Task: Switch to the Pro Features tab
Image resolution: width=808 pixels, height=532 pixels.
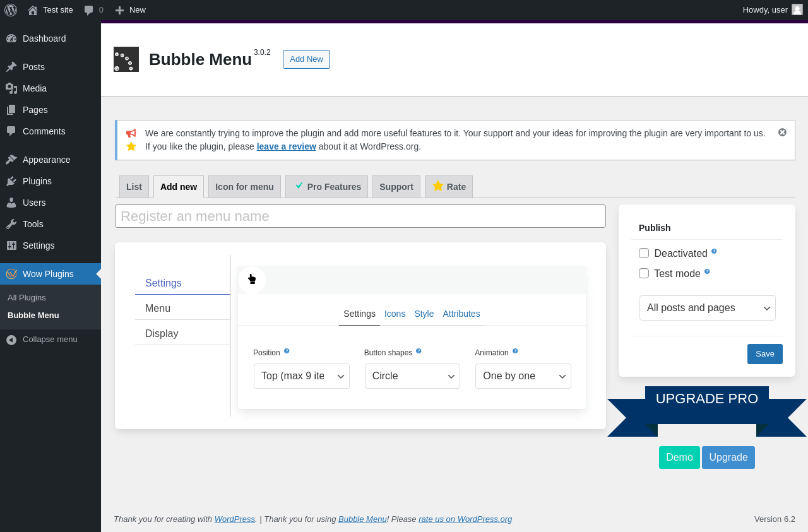Action: [x=326, y=187]
